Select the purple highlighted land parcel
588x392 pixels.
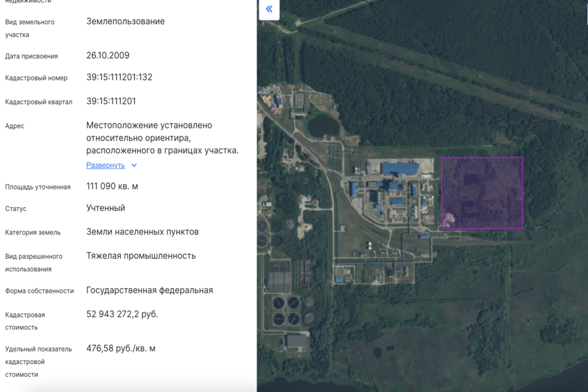point(482,193)
